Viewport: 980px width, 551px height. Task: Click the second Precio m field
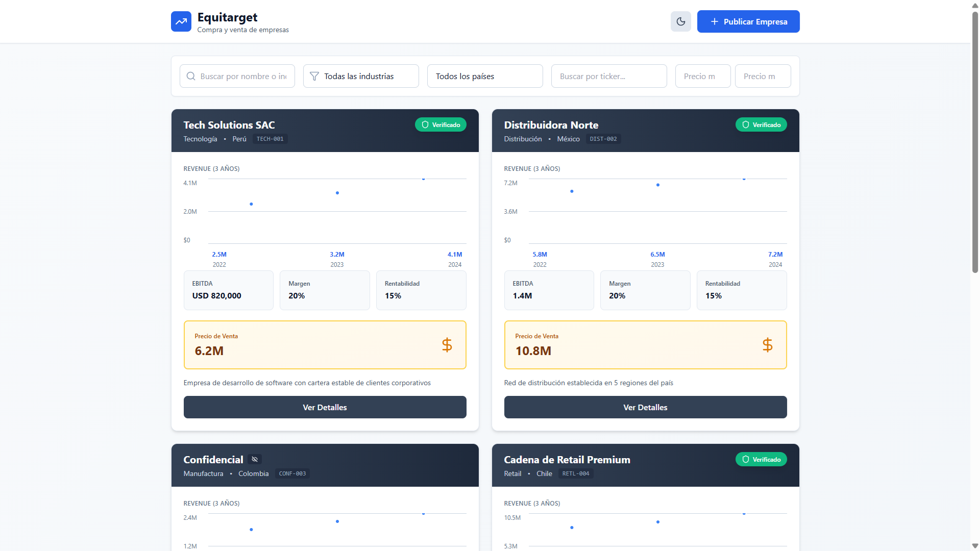763,76
